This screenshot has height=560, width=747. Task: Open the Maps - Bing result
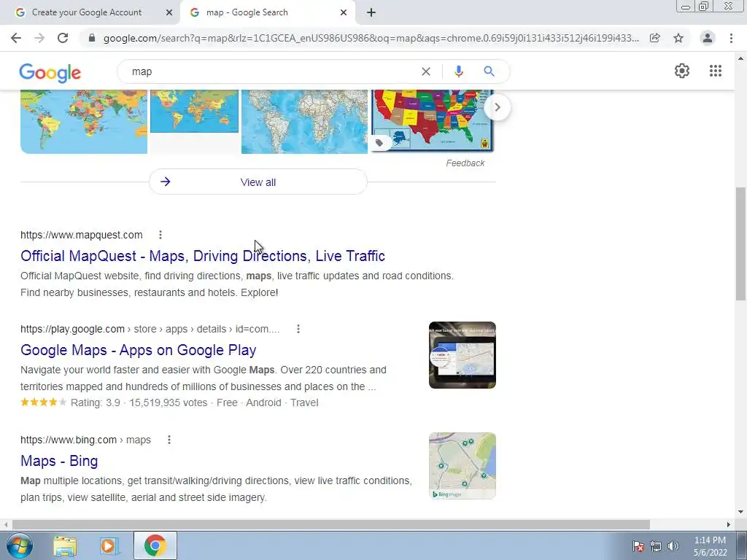click(59, 461)
